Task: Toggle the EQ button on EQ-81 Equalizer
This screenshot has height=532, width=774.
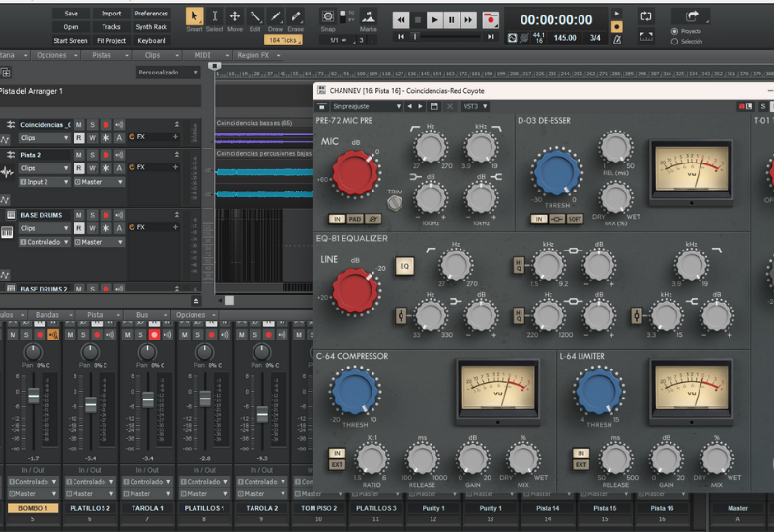Action: [x=404, y=266]
